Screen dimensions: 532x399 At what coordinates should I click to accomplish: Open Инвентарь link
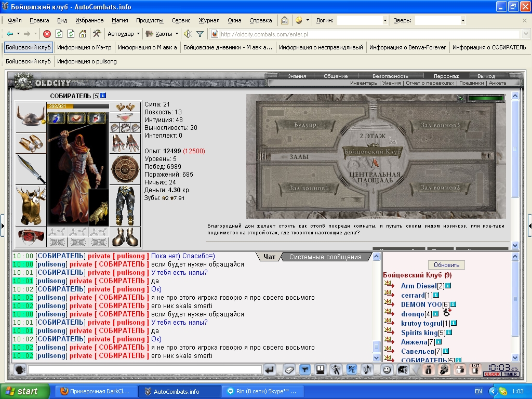pos(363,83)
